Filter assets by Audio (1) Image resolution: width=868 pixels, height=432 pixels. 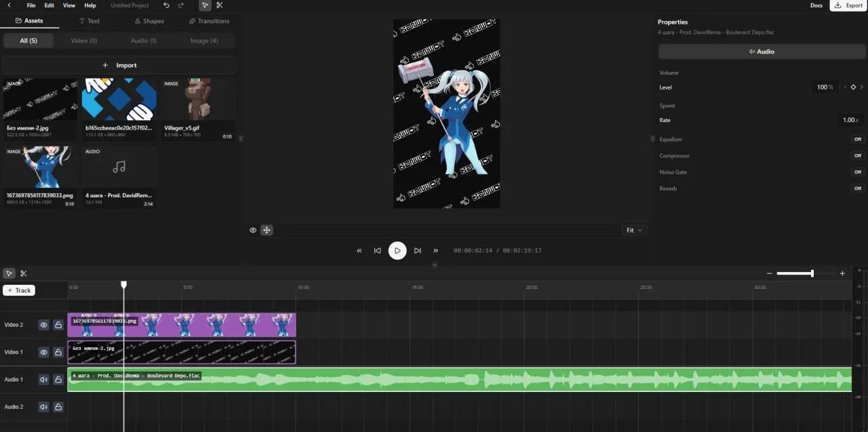(x=143, y=41)
